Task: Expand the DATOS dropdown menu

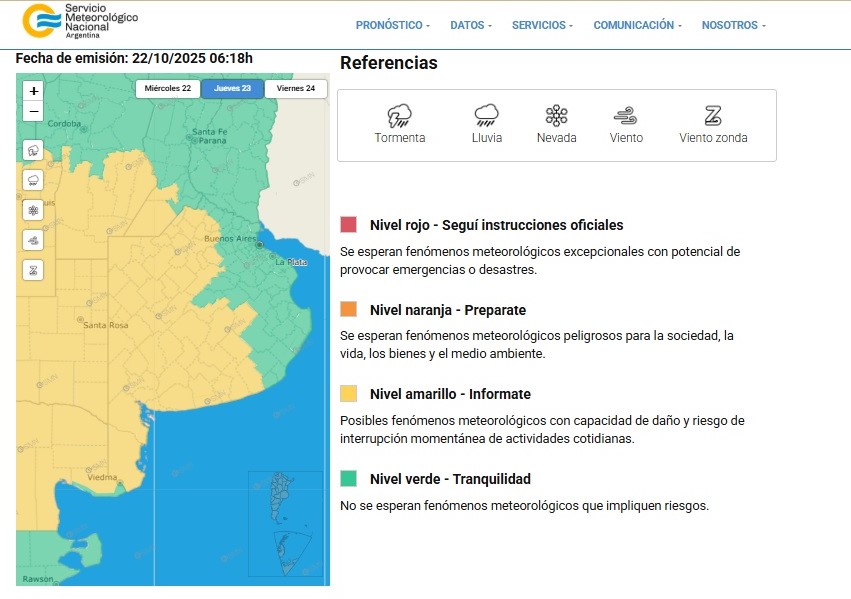Action: coord(470,26)
